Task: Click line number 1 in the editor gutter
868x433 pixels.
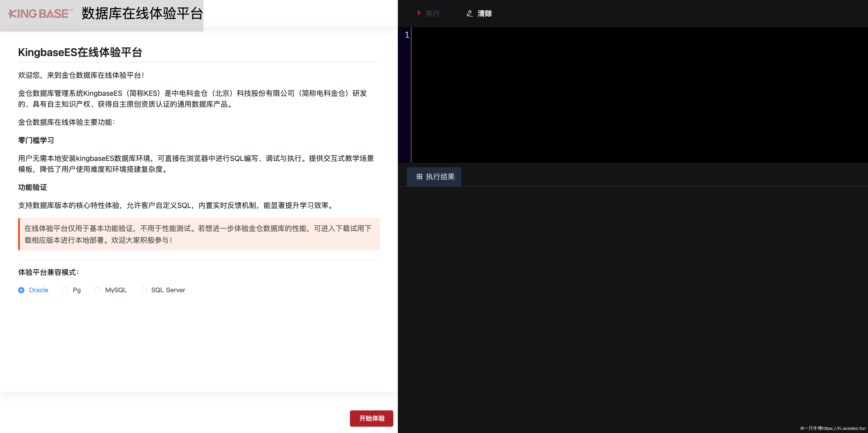Action: tap(407, 35)
